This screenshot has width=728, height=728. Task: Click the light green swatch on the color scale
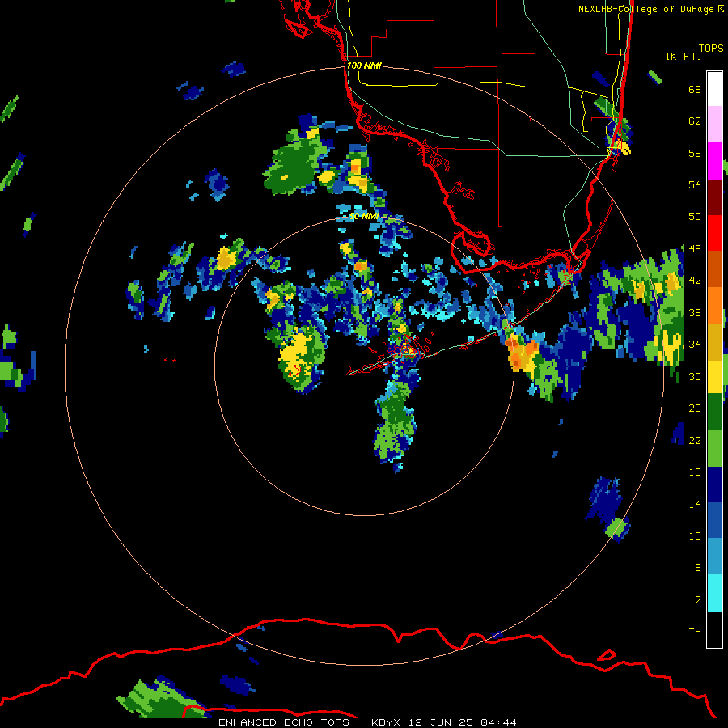click(714, 448)
